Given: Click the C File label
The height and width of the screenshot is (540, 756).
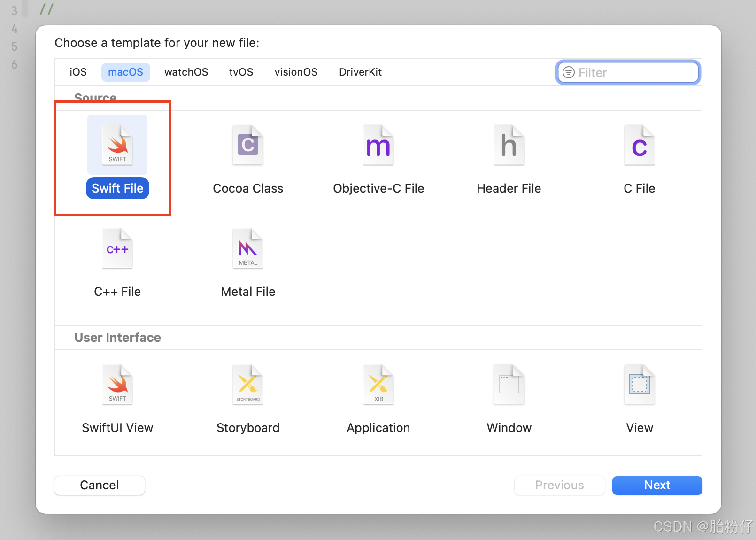Looking at the screenshot, I should pyautogui.click(x=640, y=188).
